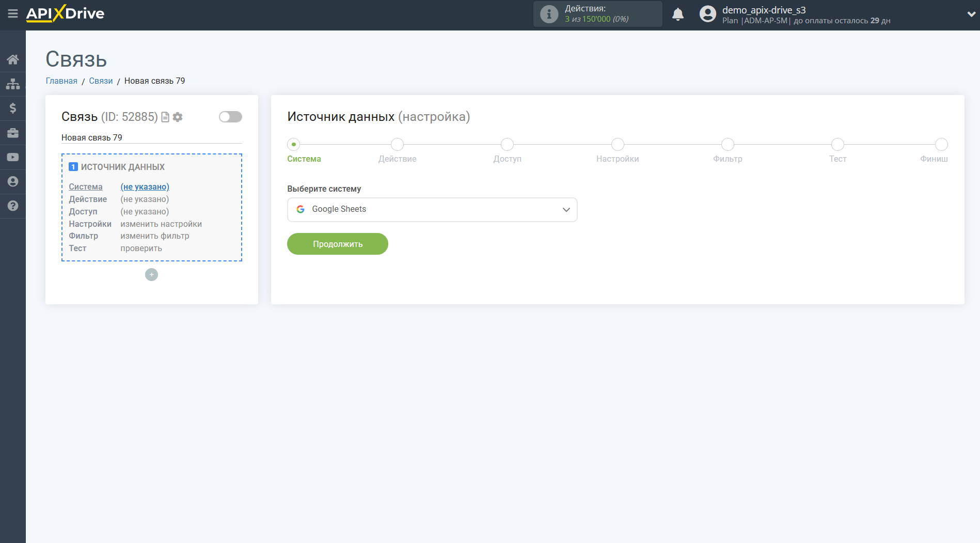Open the user profile icon in sidebar
This screenshot has width=980, height=543.
pos(13,181)
